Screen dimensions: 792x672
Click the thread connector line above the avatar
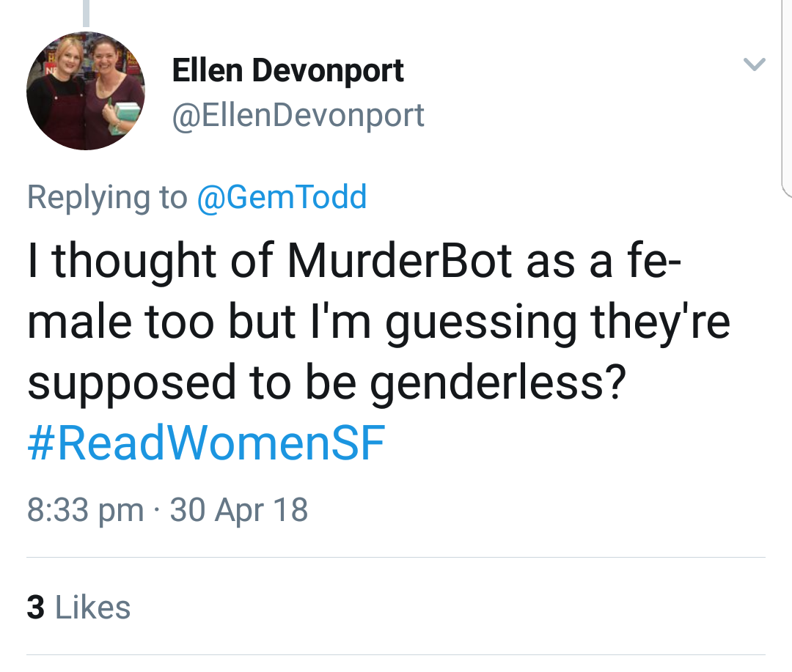click(x=86, y=13)
